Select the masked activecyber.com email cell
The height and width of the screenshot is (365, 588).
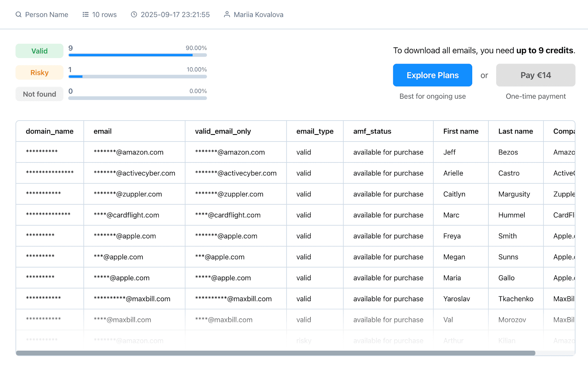tap(135, 173)
